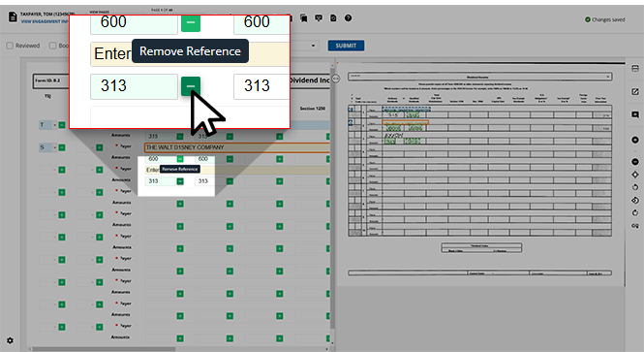Click the first 315 amount field
This screenshot has height=352, width=644.
[x=160, y=136]
